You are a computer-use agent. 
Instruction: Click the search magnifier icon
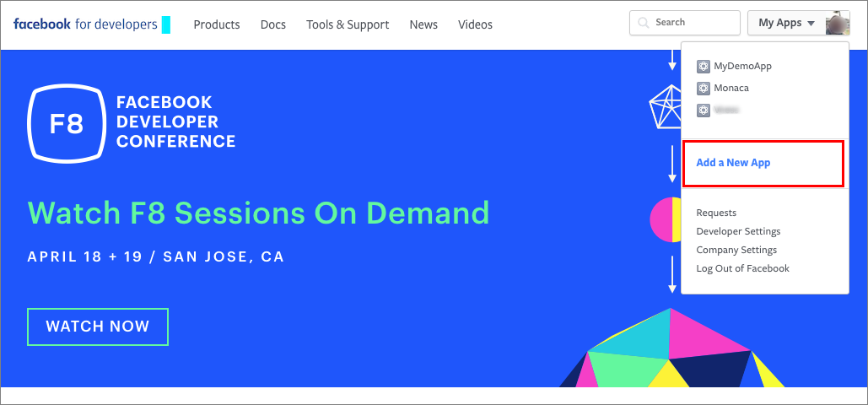tap(644, 23)
